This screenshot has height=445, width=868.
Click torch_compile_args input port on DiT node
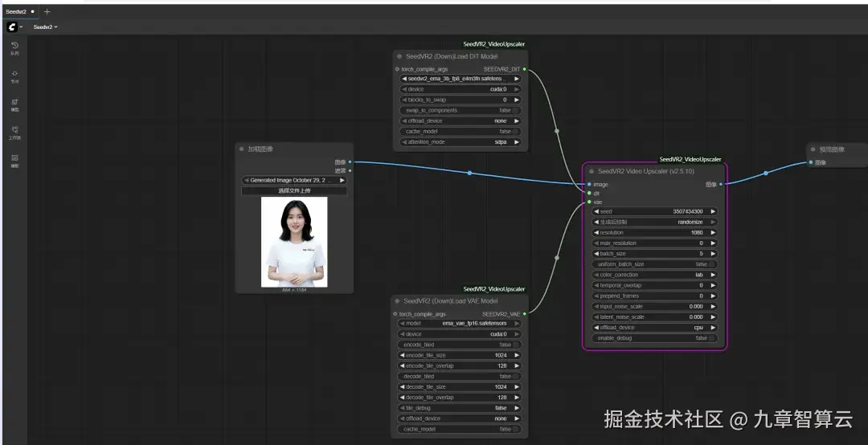pos(398,69)
